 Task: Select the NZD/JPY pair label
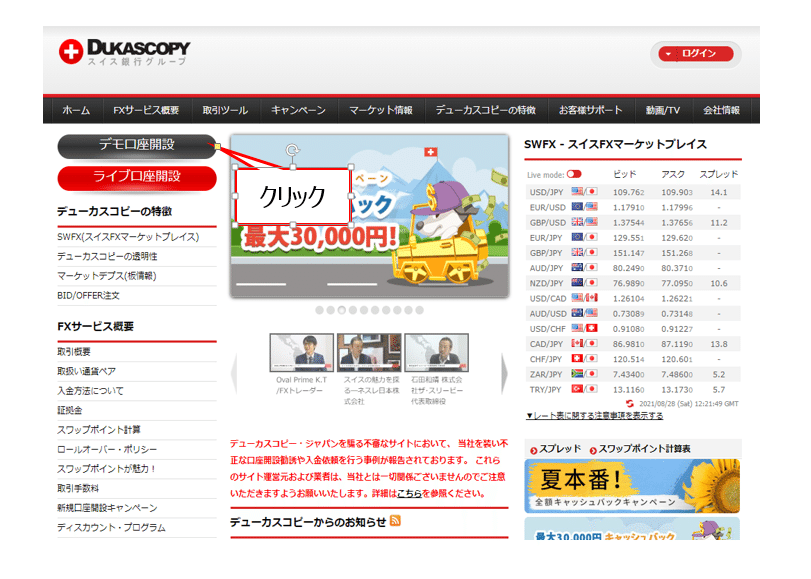click(x=546, y=284)
